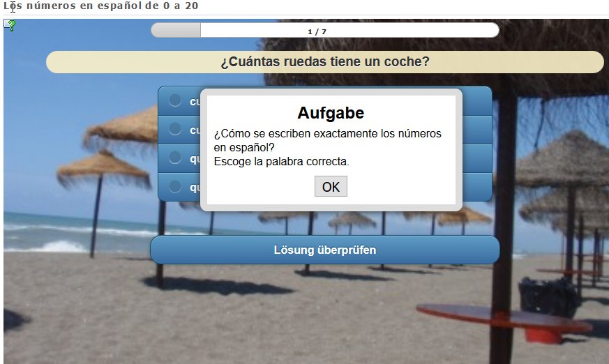Screen dimensions: 609x364
Task: Select the first answer radio button
Action: coord(175,100)
